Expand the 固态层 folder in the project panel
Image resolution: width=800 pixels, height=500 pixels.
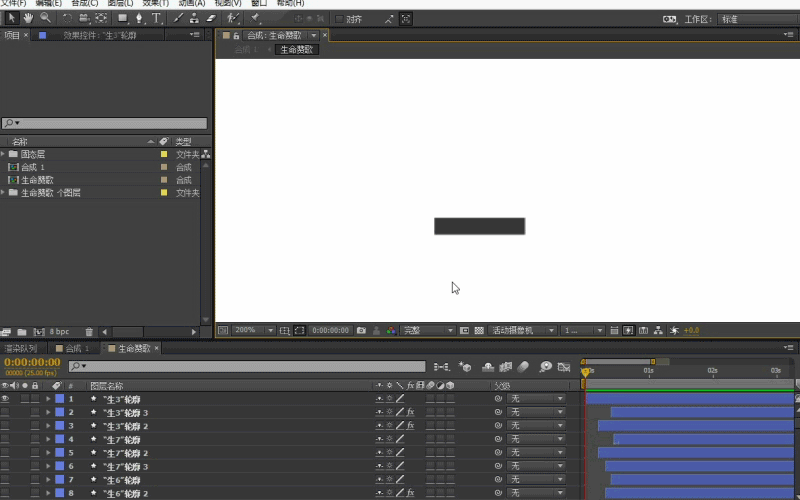3,154
